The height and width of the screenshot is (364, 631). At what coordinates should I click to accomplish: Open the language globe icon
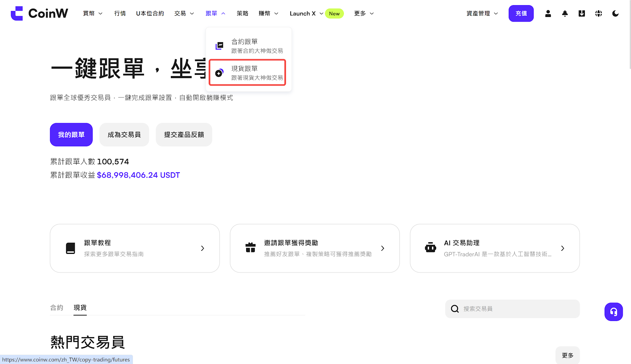[x=599, y=13]
